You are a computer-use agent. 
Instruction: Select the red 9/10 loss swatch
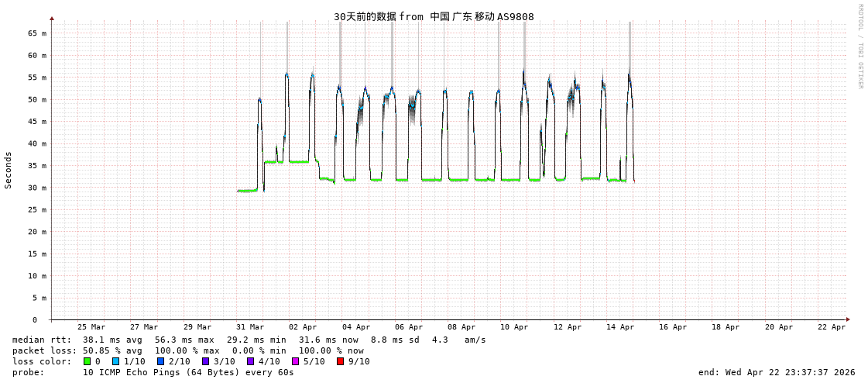(x=341, y=361)
